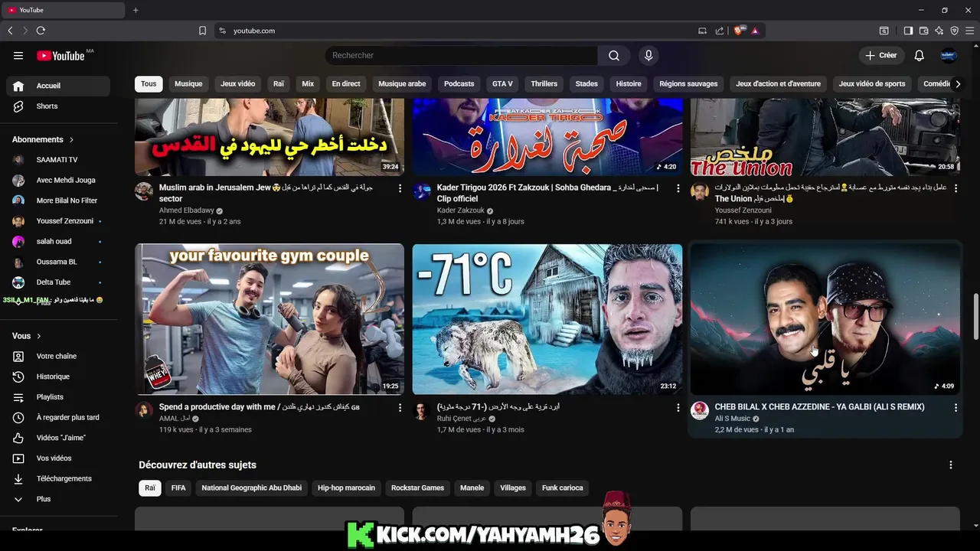Select Funk carioca topic chip
Screen dimensions: 980x551
click(562, 488)
